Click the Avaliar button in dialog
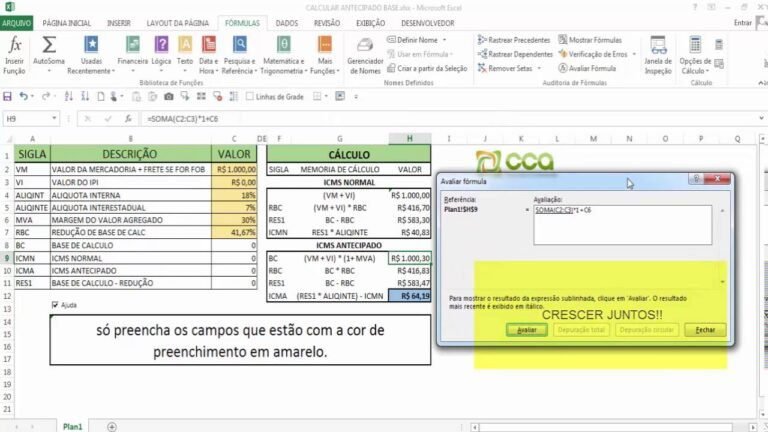 click(527, 330)
